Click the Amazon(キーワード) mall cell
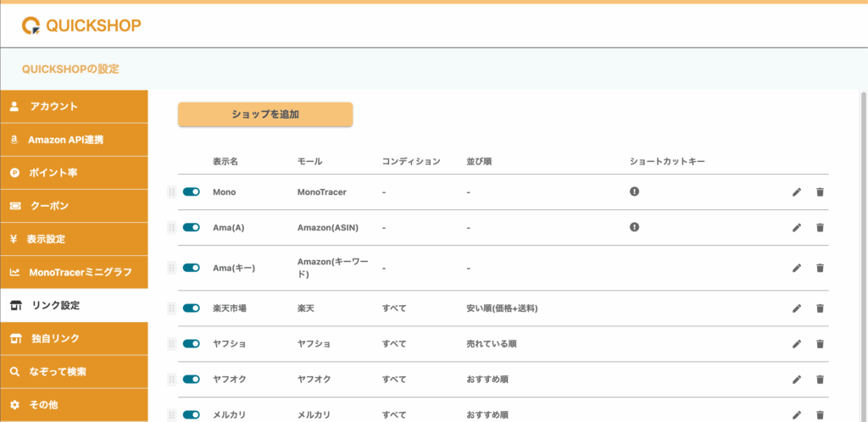This screenshot has width=868, height=422. 332,268
